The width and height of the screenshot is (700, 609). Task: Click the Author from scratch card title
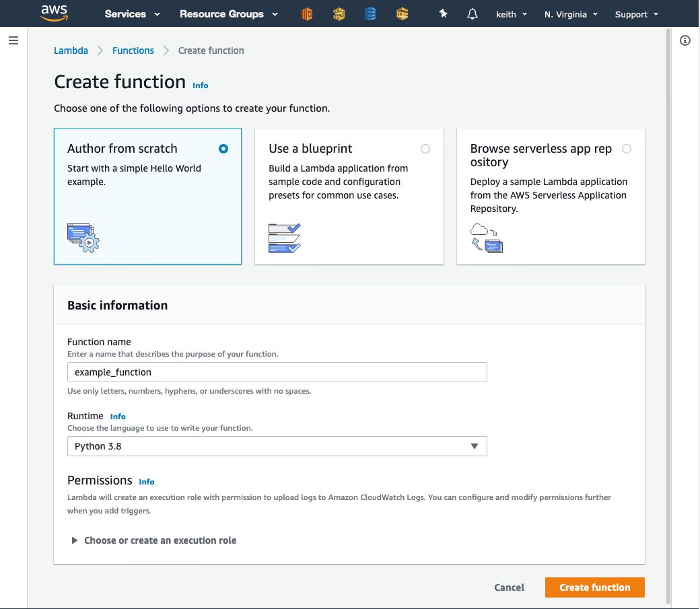click(x=123, y=149)
